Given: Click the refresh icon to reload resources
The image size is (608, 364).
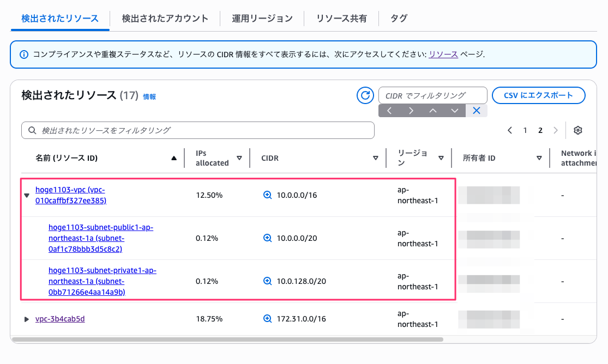Looking at the screenshot, I should 365,95.
